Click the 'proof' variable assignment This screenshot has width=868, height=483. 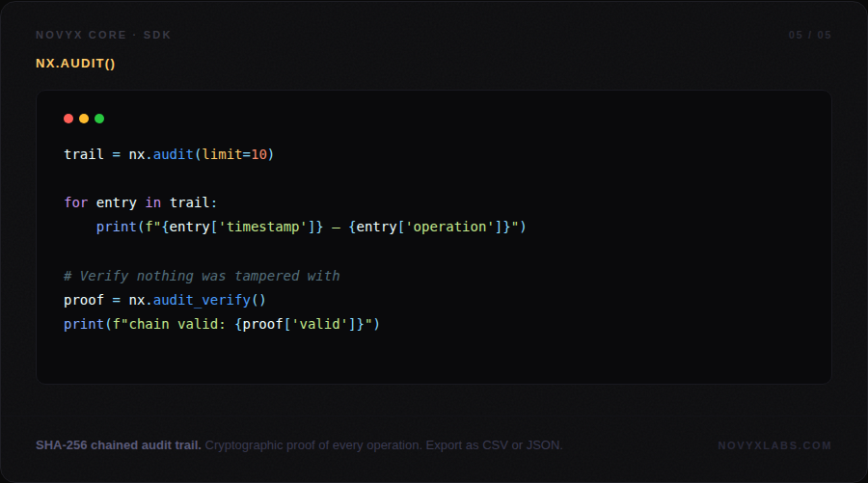point(84,300)
